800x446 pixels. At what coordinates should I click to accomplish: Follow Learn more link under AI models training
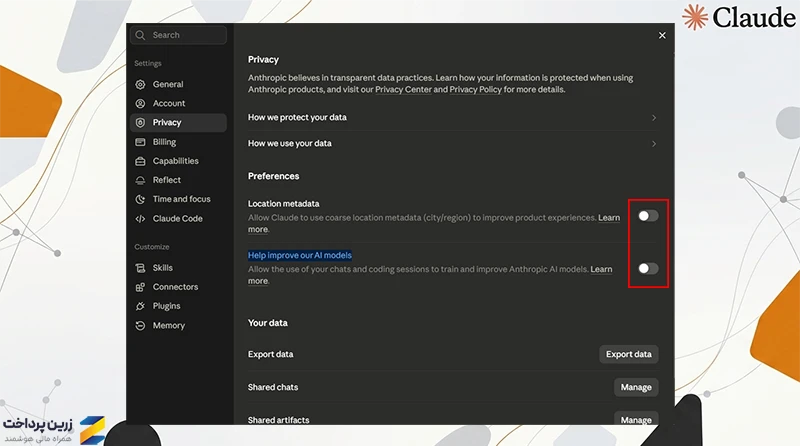[x=601, y=269]
